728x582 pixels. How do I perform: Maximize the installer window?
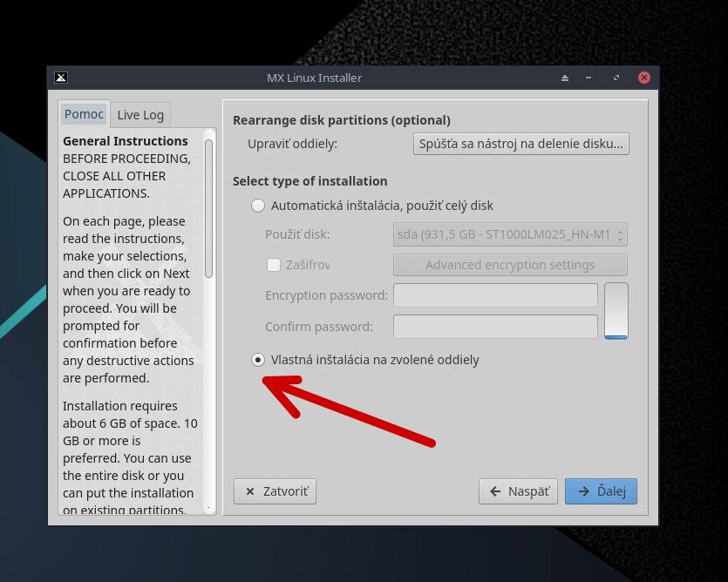point(616,78)
